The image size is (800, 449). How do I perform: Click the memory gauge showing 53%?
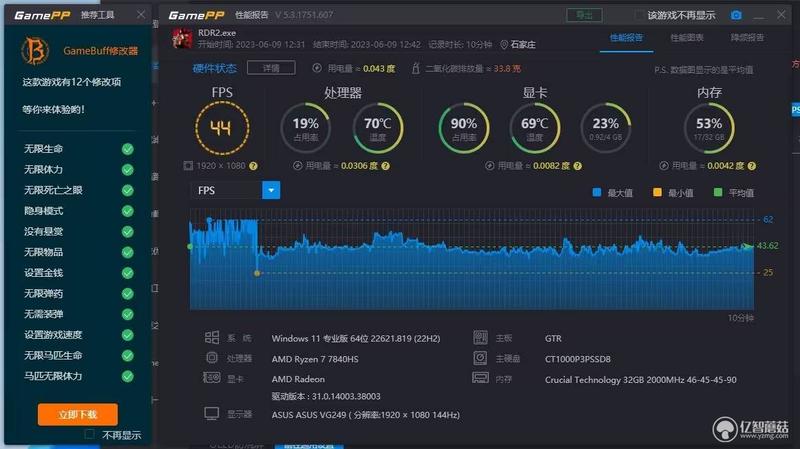pyautogui.click(x=709, y=128)
